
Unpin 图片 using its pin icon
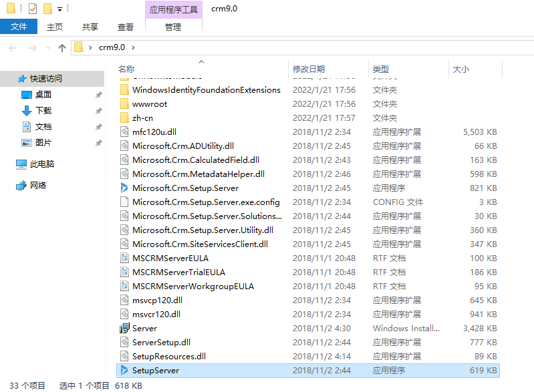point(98,143)
